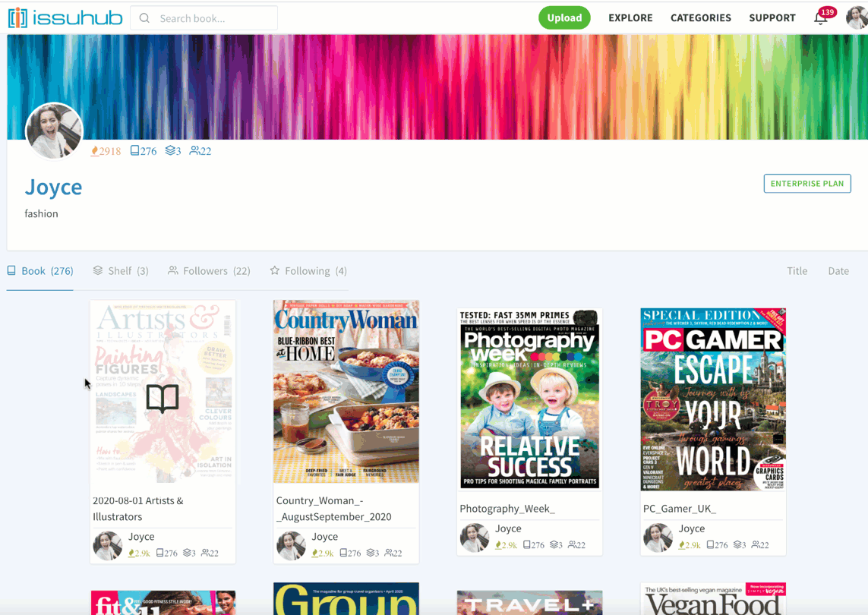This screenshot has width=868, height=615.
Task: Click the ENTERPRISE PLAN button
Action: 807,183
